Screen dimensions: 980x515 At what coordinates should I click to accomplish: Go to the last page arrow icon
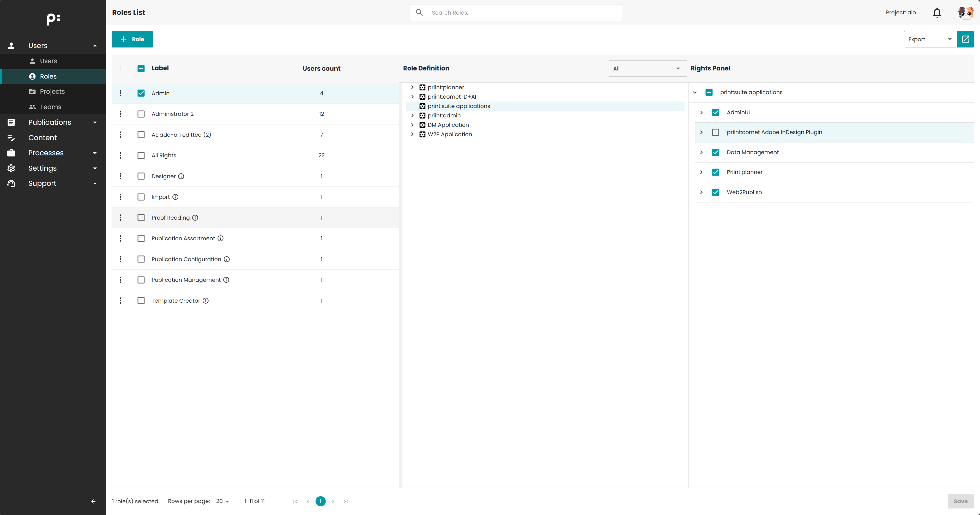point(346,501)
